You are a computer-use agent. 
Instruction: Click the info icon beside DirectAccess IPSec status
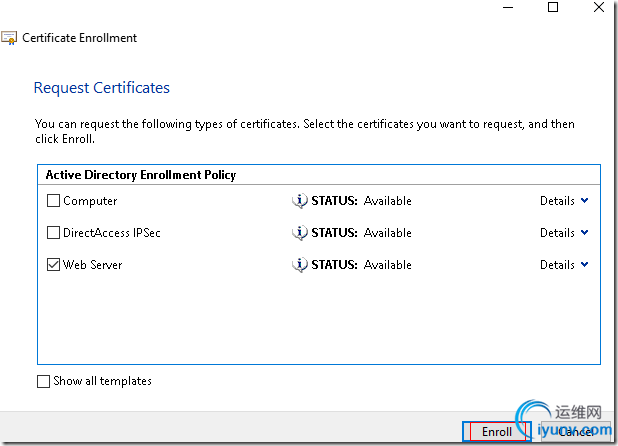pos(299,233)
